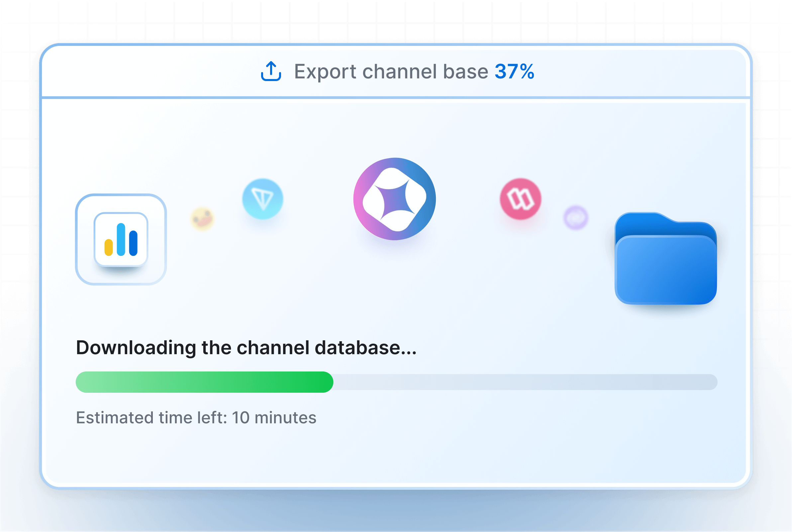792x532 pixels.
Task: Click the upload export icon in the header
Action: coord(270,71)
